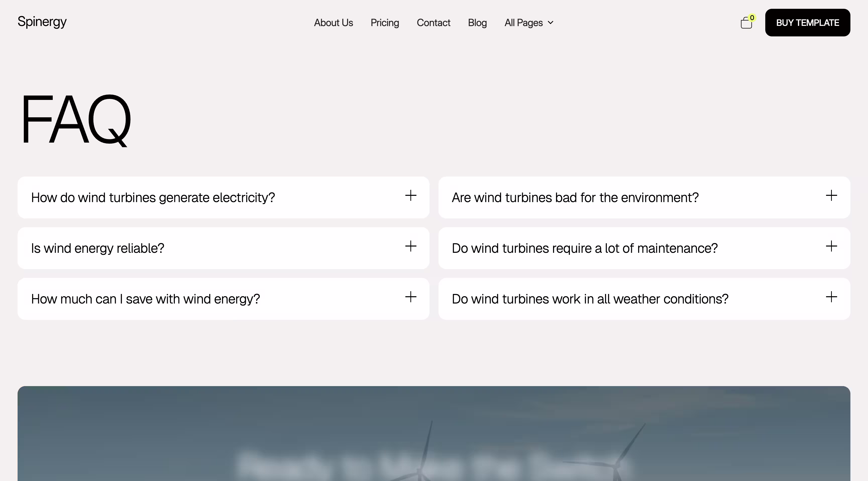Image resolution: width=868 pixels, height=481 pixels.
Task: Click plus icon for savings question
Action: point(410,297)
